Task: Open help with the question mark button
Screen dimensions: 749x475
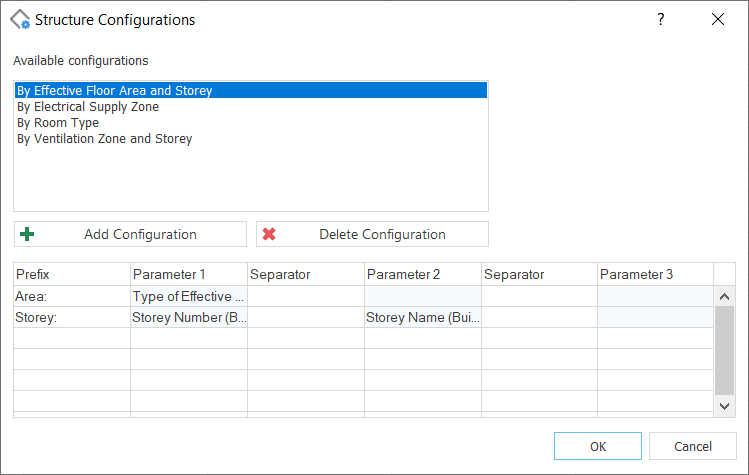Action: tap(660, 20)
